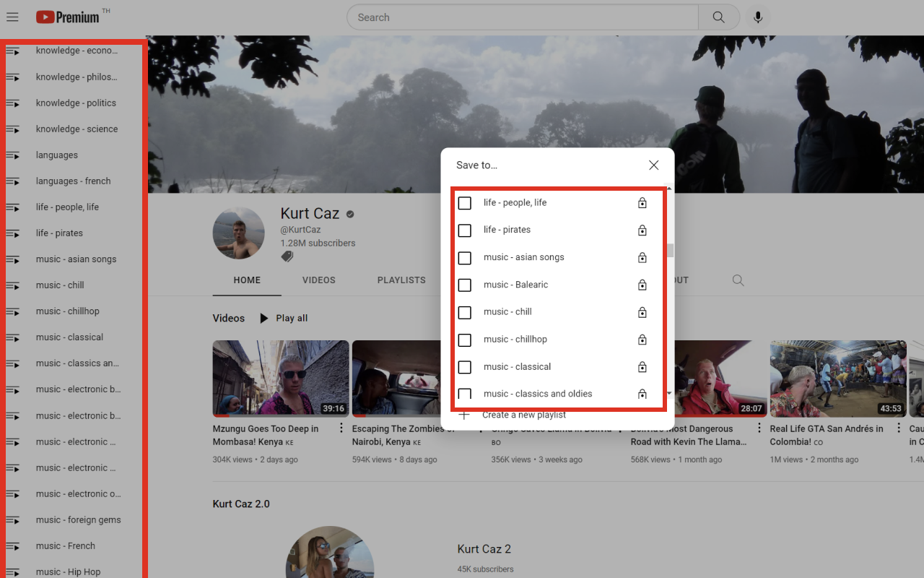Open the 39:16 Mombasa video thumbnail
Screen dimensions: 924x578
281,379
